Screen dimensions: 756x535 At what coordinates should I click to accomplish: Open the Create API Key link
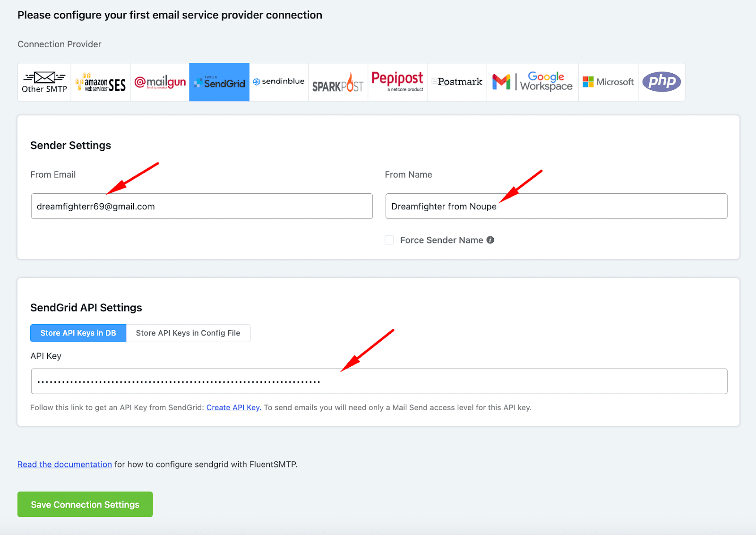click(x=234, y=407)
